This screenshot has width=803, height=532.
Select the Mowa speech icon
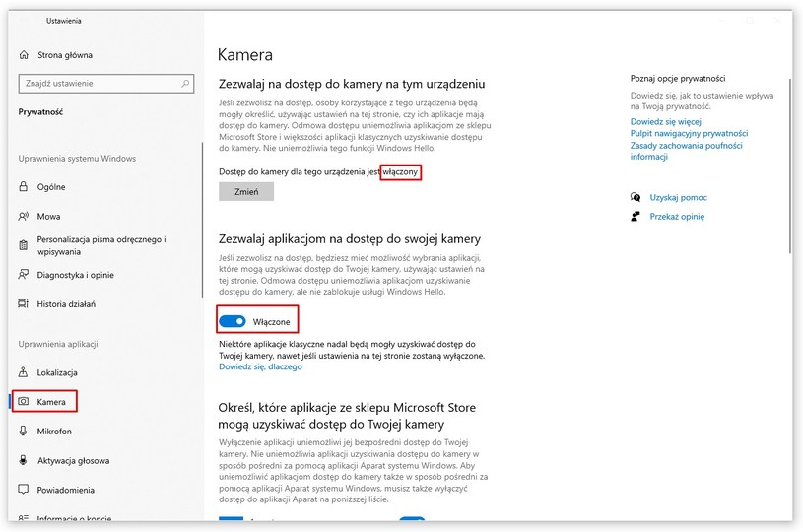tap(23, 216)
